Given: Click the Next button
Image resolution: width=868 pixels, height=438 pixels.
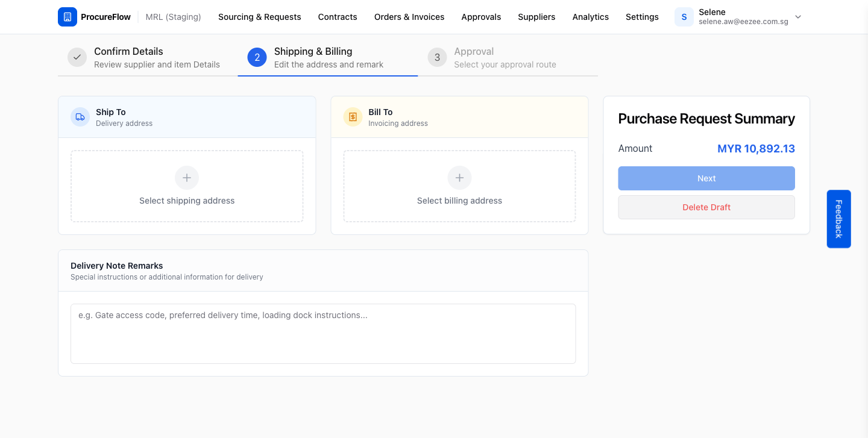Looking at the screenshot, I should tap(706, 178).
